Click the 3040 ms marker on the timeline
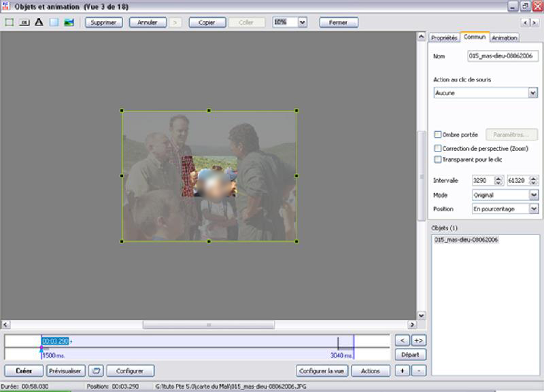The image size is (544, 392). 341,355
